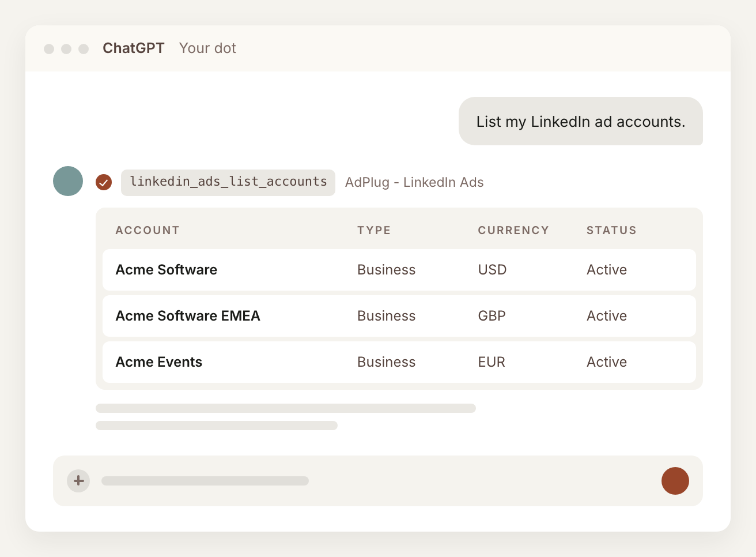Click the plus attachment icon
This screenshot has height=557, width=756.
[78, 481]
